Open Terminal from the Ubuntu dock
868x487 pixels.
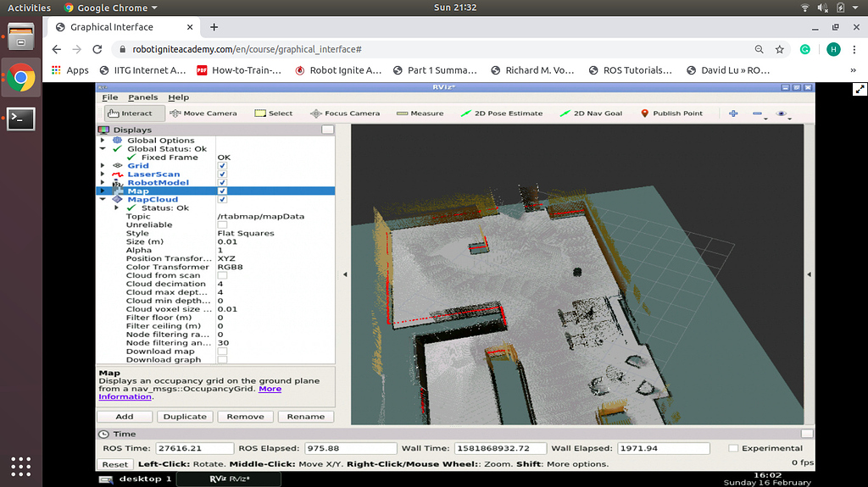(x=21, y=119)
